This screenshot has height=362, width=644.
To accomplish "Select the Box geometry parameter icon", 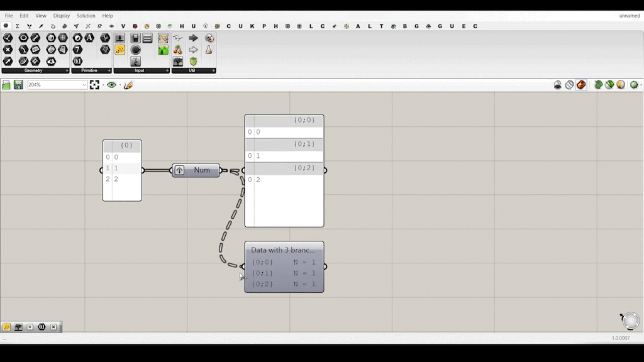I will click(x=51, y=38).
